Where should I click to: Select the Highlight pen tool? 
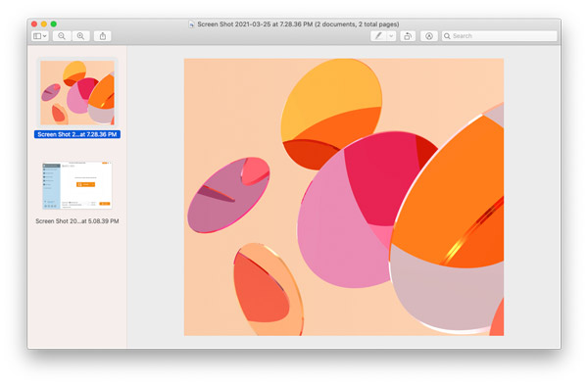pyautogui.click(x=378, y=36)
